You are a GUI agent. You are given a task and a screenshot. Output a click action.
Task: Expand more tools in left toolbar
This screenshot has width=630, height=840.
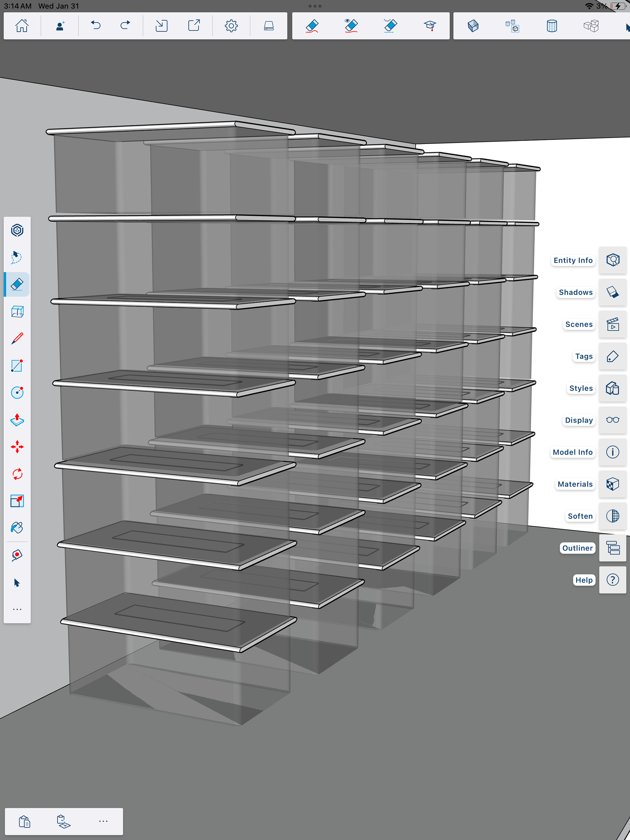coord(17,609)
